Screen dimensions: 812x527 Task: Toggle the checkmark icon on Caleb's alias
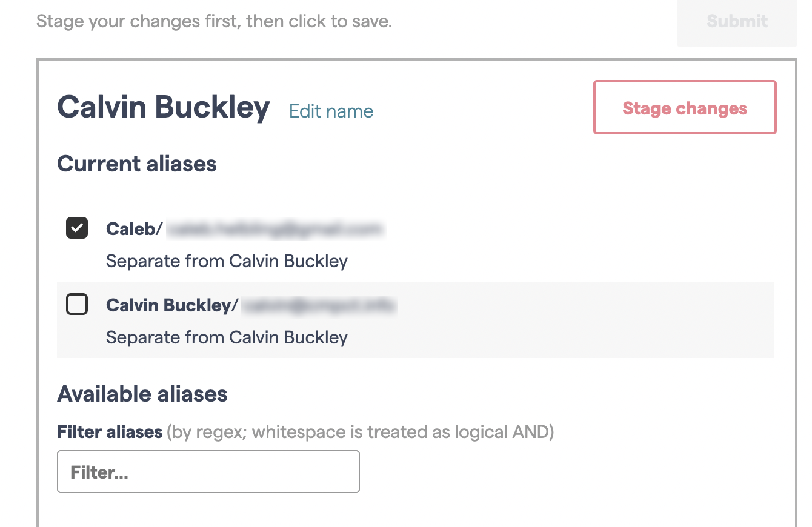tap(76, 228)
